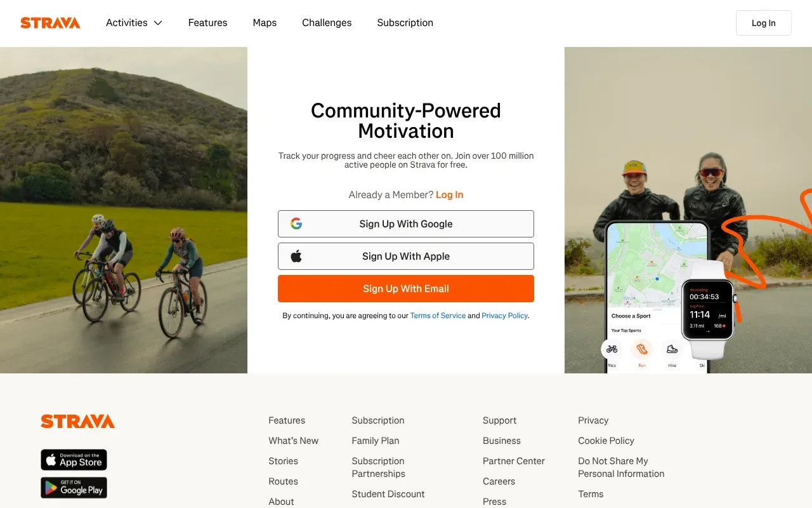This screenshot has width=812, height=508.
Task: Select the Ride sport icon
Action: coord(612,349)
